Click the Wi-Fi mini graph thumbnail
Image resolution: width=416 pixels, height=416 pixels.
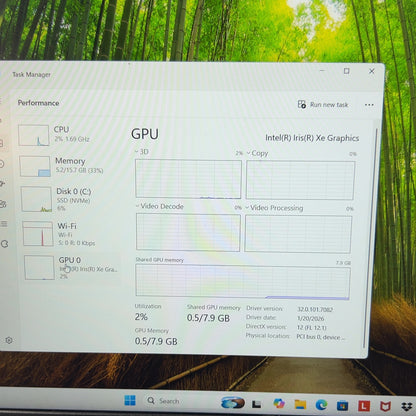pyautogui.click(x=38, y=234)
